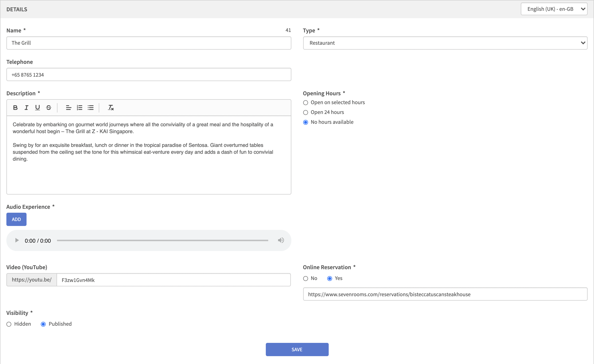Open text alignment option in editor
594x364 pixels.
click(x=69, y=108)
